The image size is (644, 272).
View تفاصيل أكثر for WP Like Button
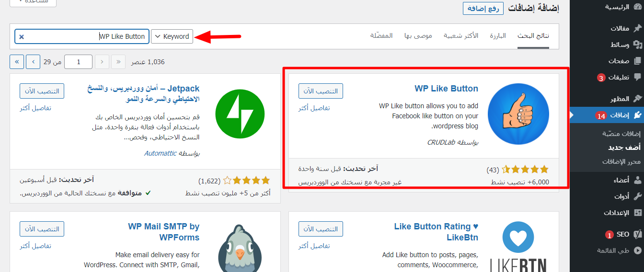314,108
